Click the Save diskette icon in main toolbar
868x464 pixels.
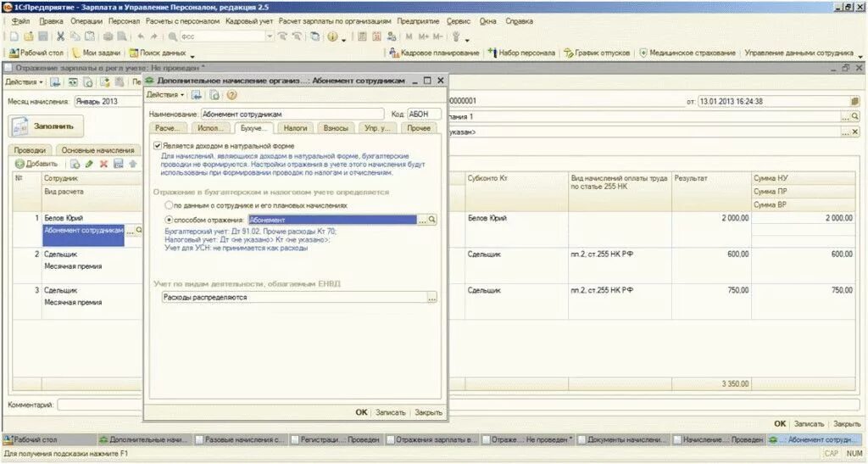point(42,36)
